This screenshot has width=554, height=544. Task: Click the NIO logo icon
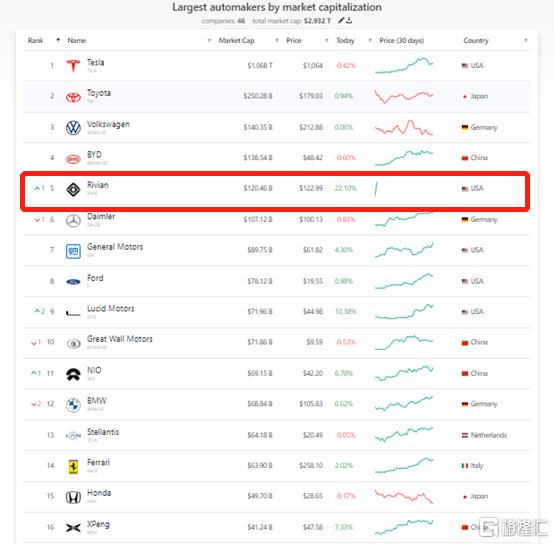point(73,374)
